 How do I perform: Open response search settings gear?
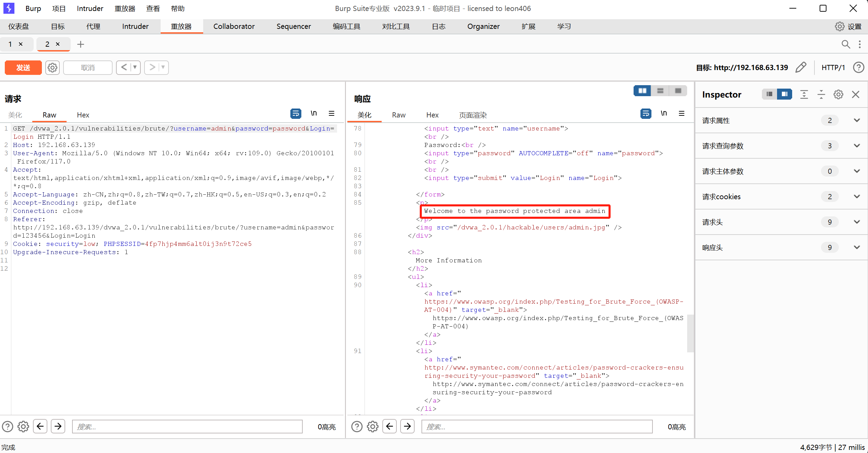click(373, 427)
